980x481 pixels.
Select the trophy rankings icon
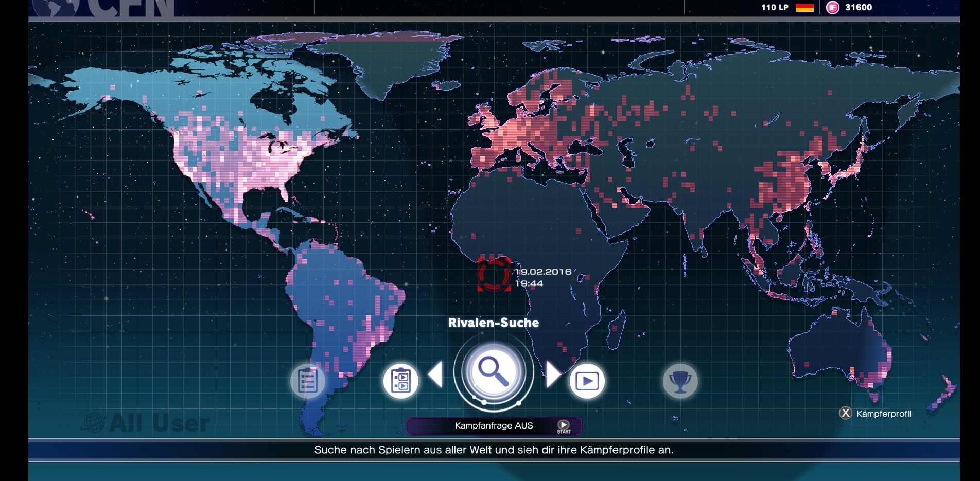click(x=680, y=381)
